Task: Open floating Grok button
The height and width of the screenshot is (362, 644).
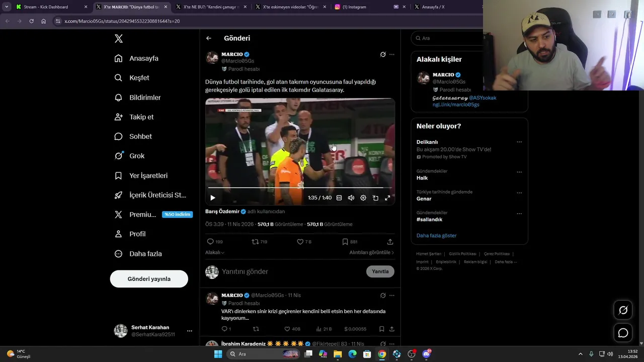Action: click(623, 310)
